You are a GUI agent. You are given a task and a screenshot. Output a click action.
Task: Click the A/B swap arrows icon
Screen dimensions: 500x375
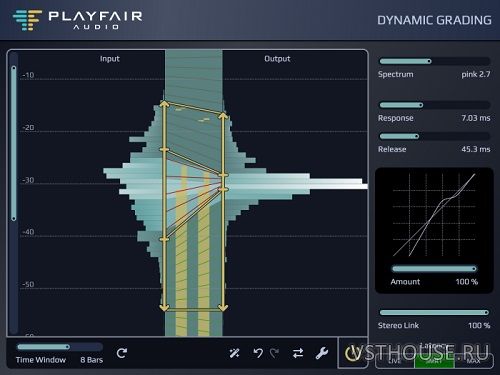click(298, 353)
